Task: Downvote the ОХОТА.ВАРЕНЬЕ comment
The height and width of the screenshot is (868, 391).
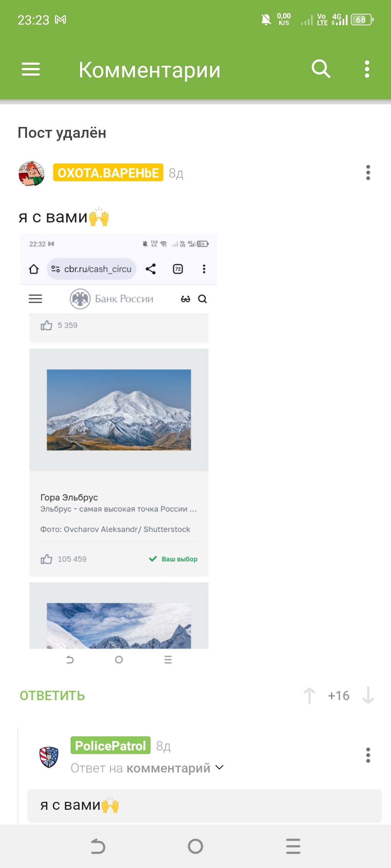Action: pos(368,695)
